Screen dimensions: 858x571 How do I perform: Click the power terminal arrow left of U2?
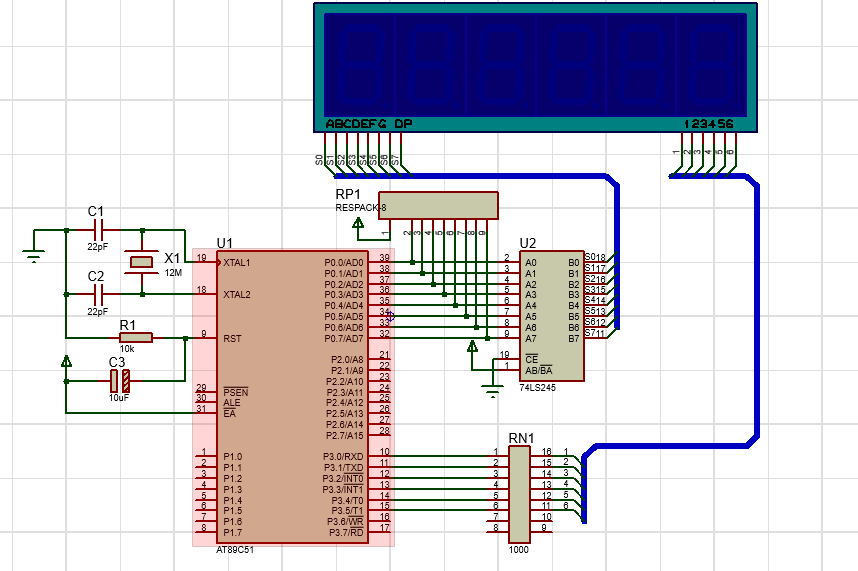[x=472, y=346]
